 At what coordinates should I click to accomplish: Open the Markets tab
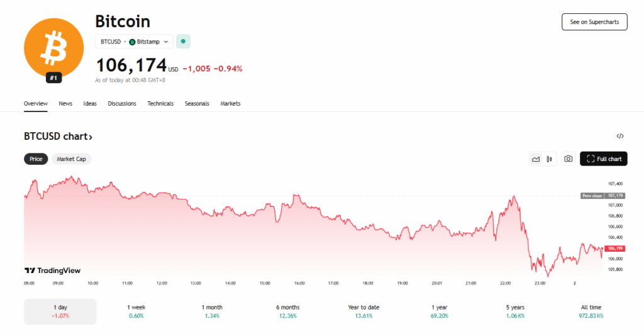click(x=230, y=104)
